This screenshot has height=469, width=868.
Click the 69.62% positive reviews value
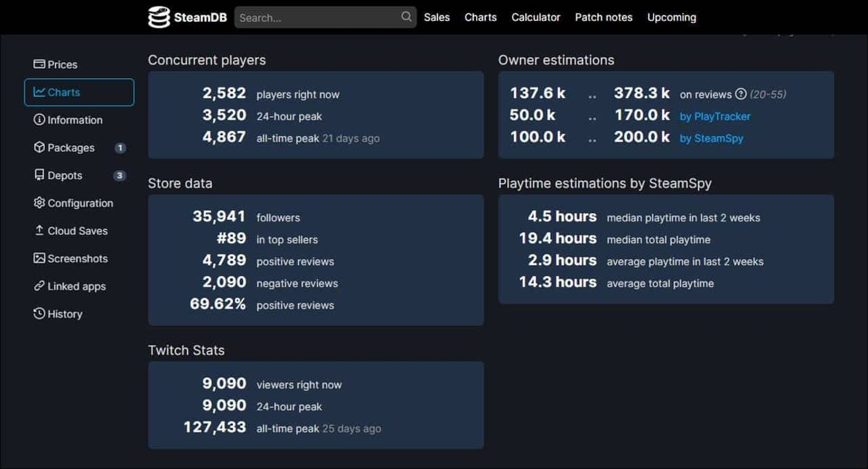pyautogui.click(x=218, y=304)
